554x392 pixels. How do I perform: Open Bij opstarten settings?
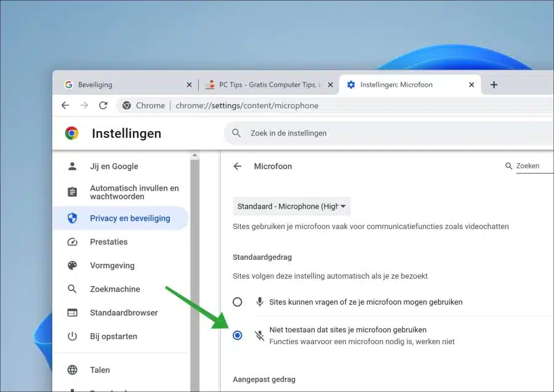click(120, 337)
